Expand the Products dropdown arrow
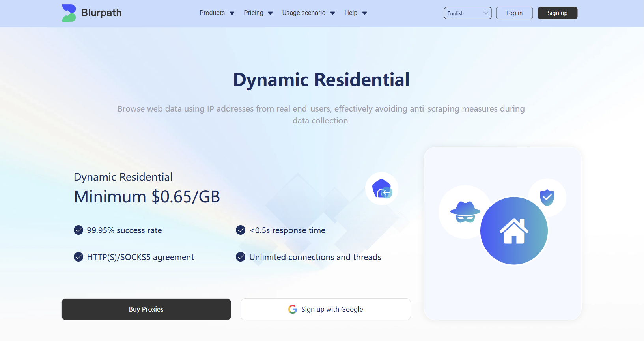Viewport: 644px width, 342px height. click(x=232, y=13)
